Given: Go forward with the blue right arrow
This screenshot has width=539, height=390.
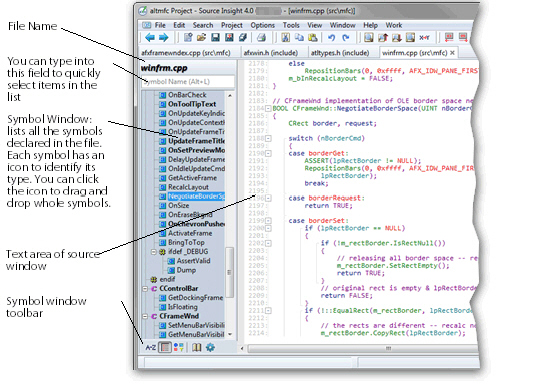Looking at the screenshot, I should [x=164, y=37].
